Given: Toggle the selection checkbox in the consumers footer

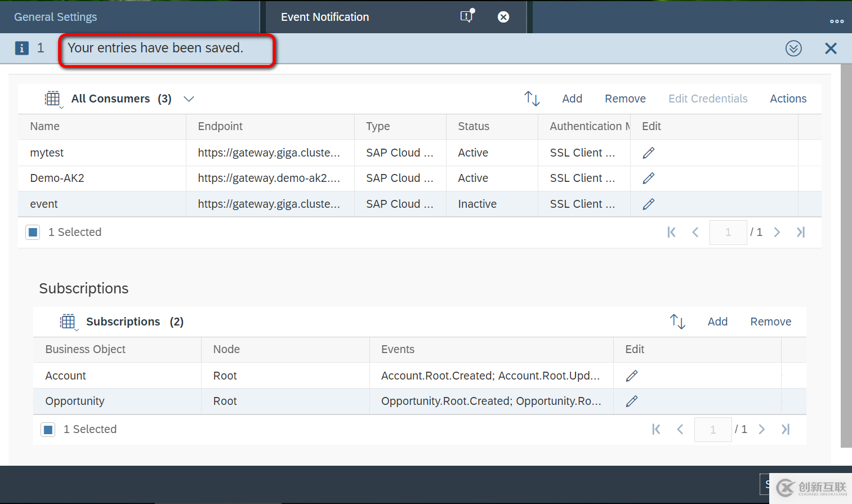Looking at the screenshot, I should coord(33,231).
